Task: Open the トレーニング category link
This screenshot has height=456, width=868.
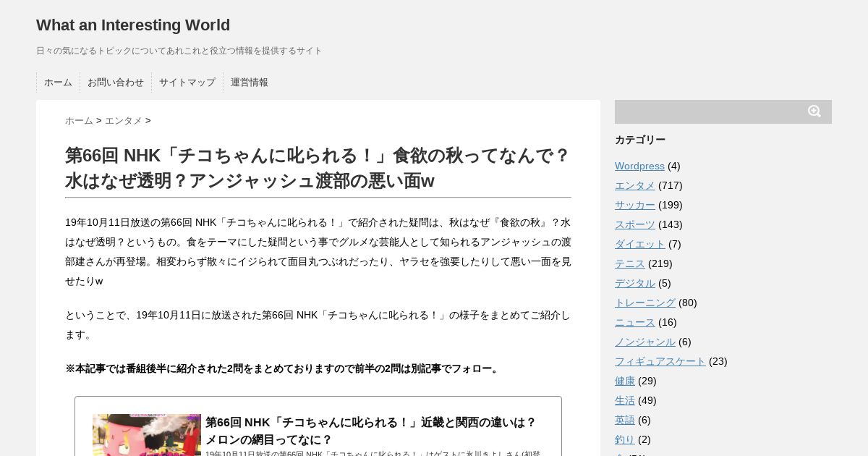Action: pyautogui.click(x=645, y=303)
